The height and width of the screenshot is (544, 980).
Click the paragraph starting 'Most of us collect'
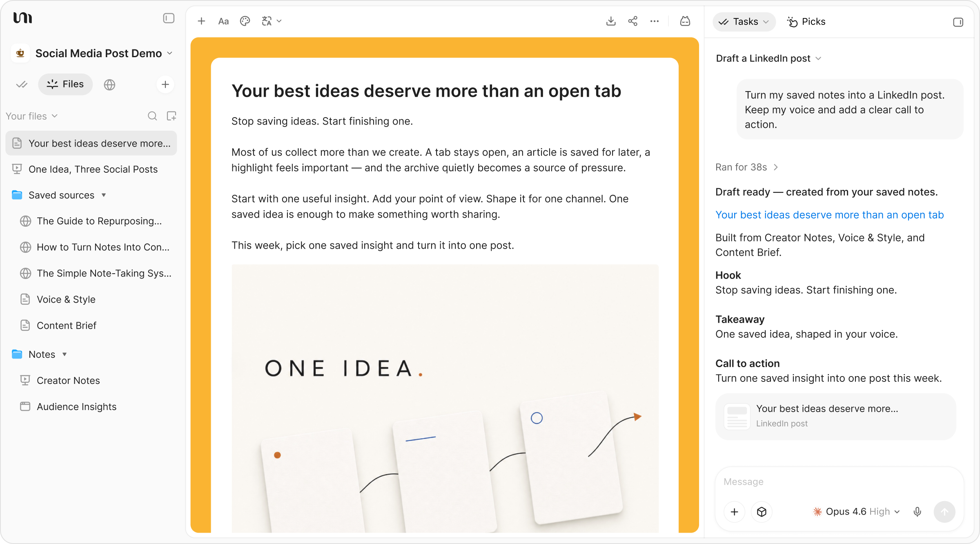pyautogui.click(x=441, y=160)
